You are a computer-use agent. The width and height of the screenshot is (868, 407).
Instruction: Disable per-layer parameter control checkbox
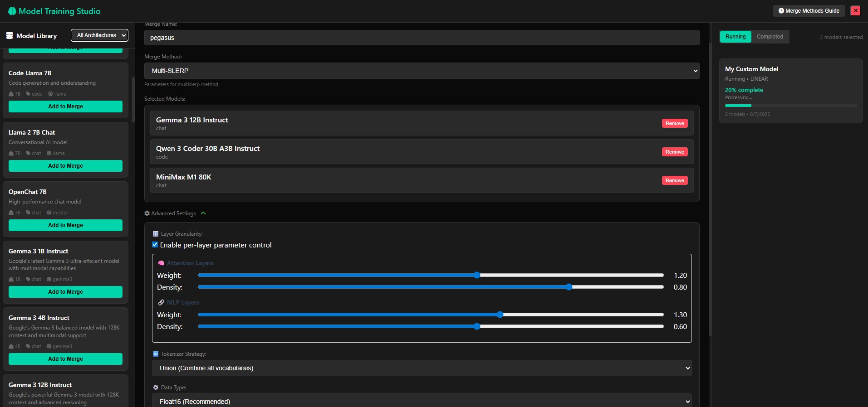155,245
